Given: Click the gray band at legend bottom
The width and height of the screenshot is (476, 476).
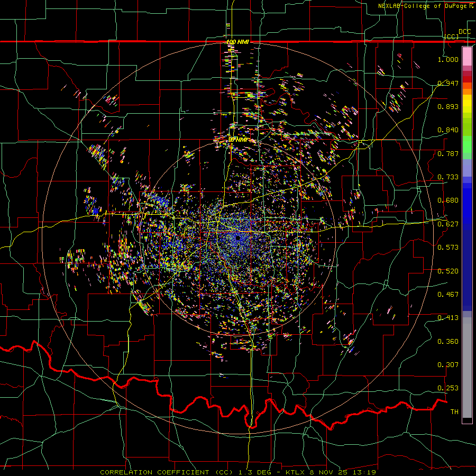Looking at the screenshot, I should (467, 368).
